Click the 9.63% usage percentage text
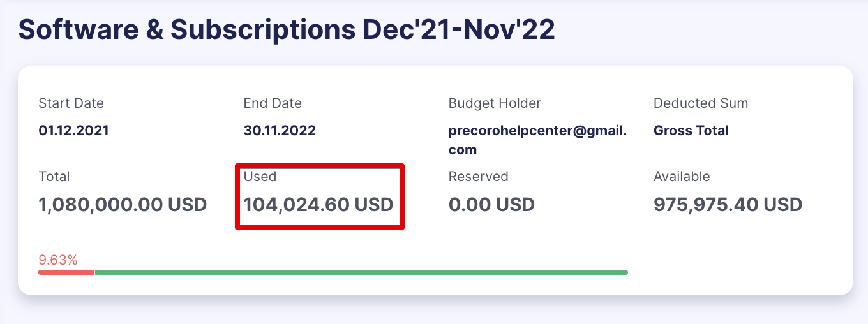This screenshot has height=324, width=868. tap(58, 260)
